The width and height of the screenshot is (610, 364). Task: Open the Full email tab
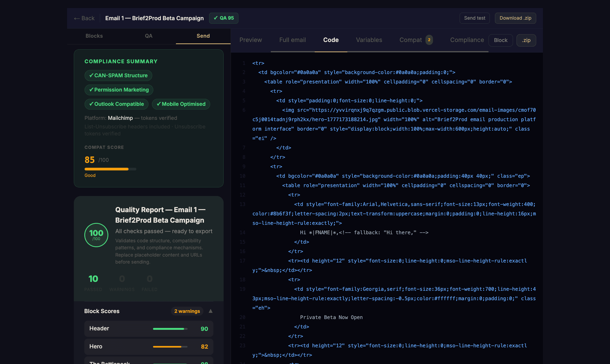click(x=292, y=40)
